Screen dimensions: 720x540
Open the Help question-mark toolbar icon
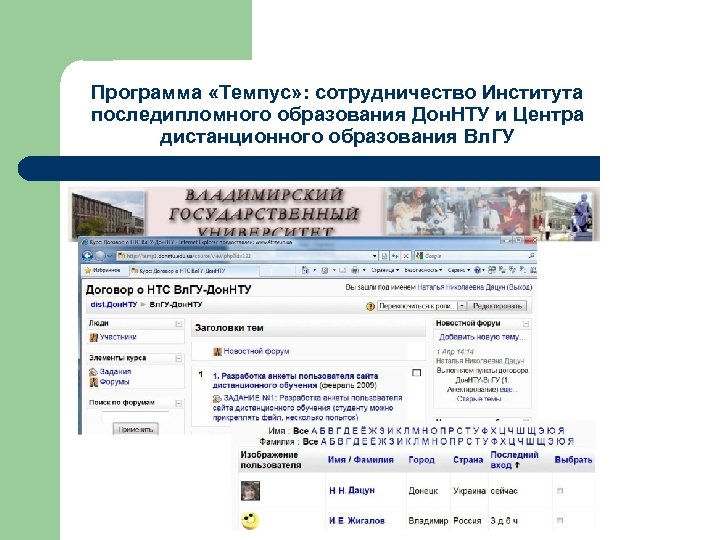click(x=478, y=270)
